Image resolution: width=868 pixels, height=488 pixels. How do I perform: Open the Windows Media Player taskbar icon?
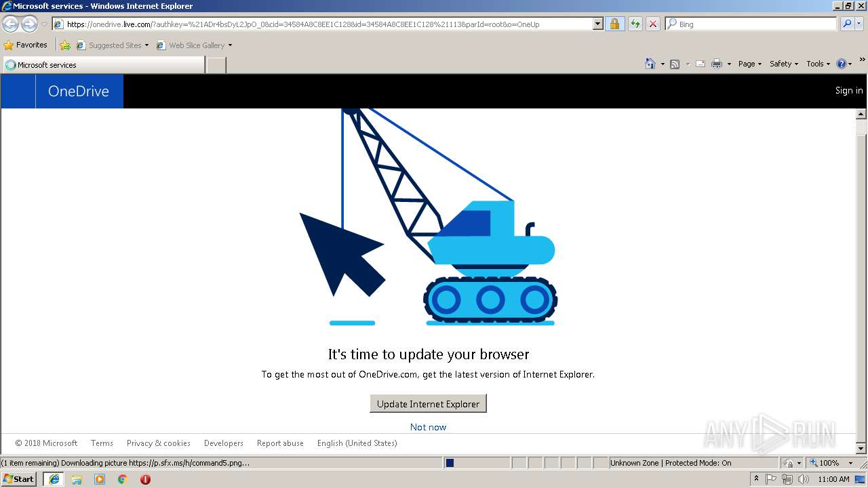point(100,479)
